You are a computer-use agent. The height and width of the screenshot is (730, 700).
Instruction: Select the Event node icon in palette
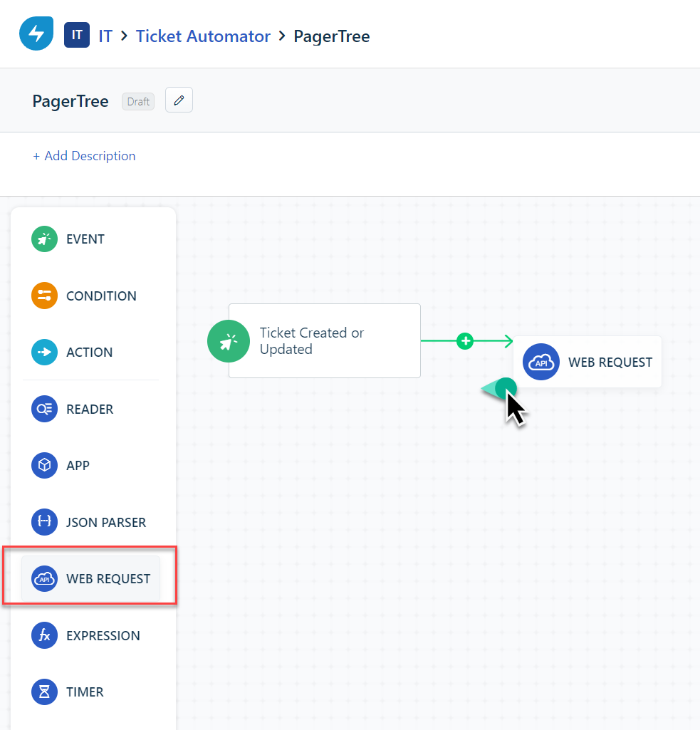pyautogui.click(x=44, y=239)
